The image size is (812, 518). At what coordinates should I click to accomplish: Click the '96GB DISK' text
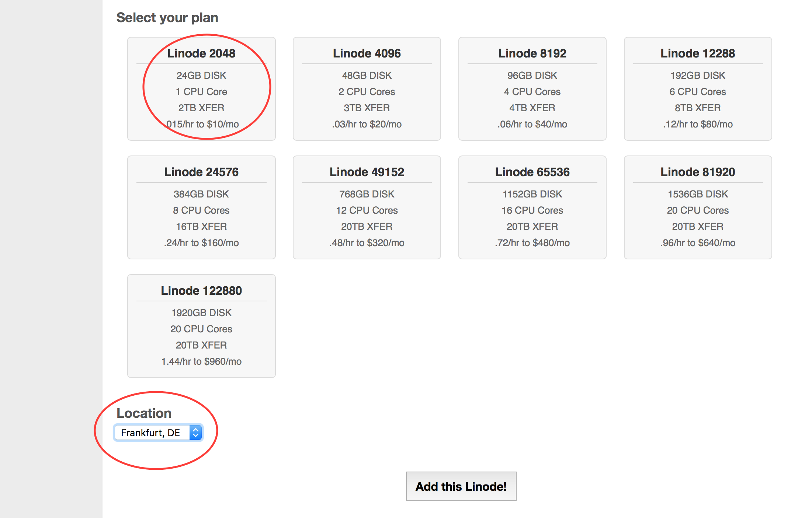[x=532, y=76]
